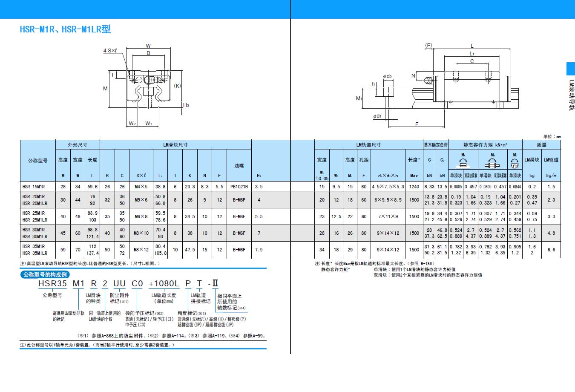Click the HSR 20M1LR model label

[34, 203]
